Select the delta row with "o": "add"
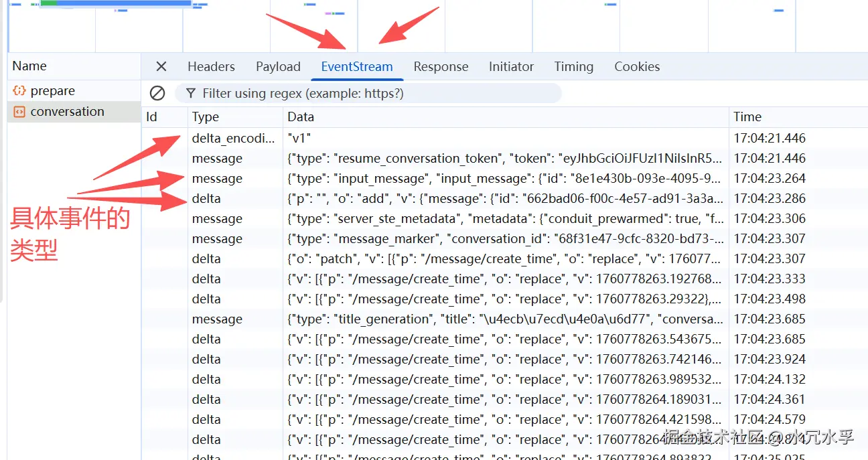Viewport: 868px width, 460px height. coord(504,198)
